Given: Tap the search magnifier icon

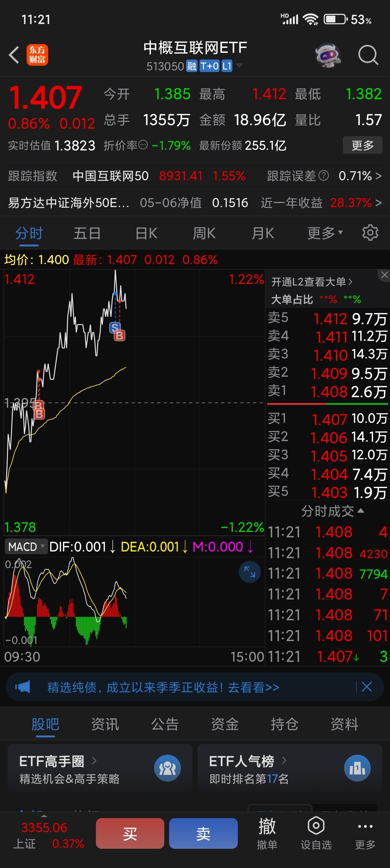Looking at the screenshot, I should pos(368,55).
